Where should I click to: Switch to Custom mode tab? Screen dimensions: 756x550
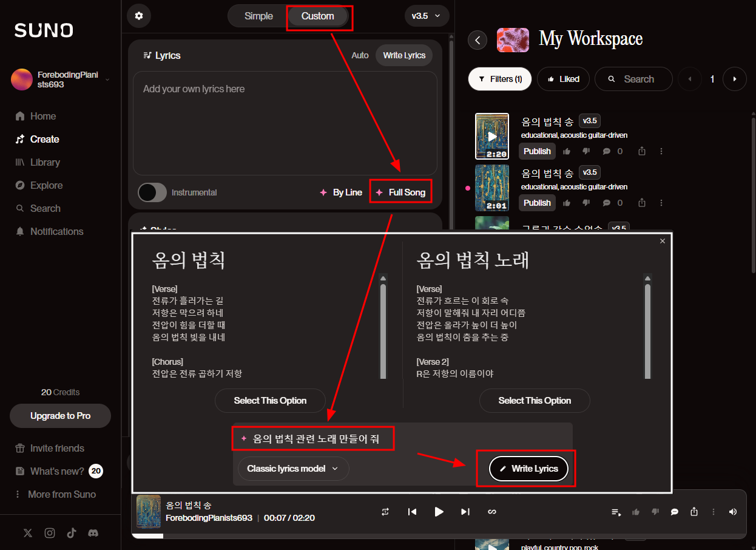click(318, 16)
